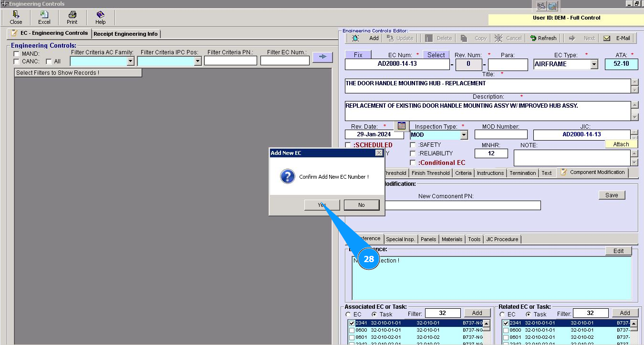This screenshot has height=345, width=644.
Task: Click the Close toolbar icon
Action: point(16,18)
